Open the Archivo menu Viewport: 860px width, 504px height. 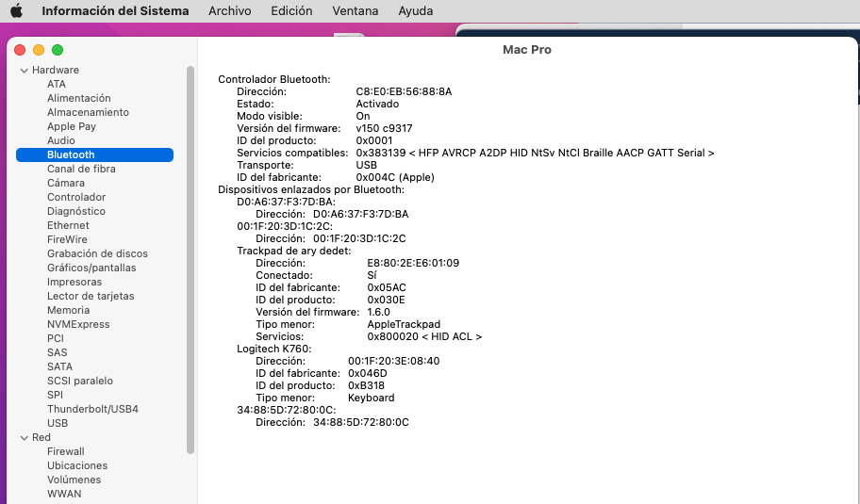[230, 11]
